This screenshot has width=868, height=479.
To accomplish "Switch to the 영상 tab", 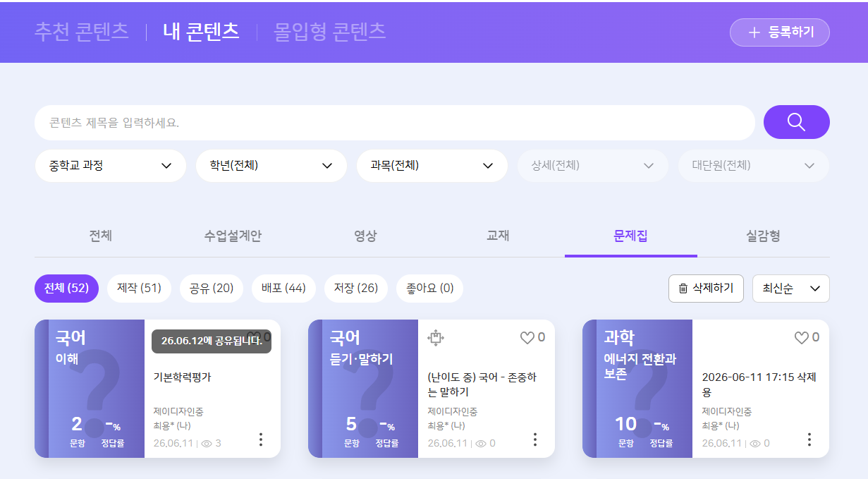I will [365, 236].
